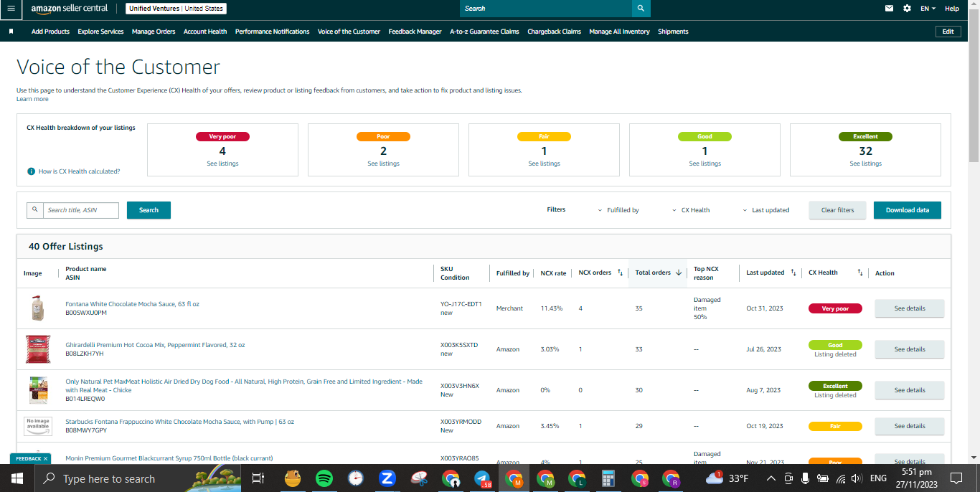
Task: Click the bookmark icon in navigation bar
Action: coord(11,32)
